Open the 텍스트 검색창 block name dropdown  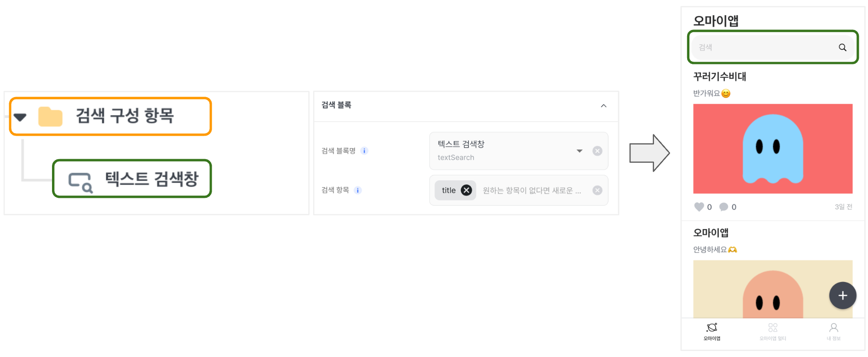[x=579, y=151]
